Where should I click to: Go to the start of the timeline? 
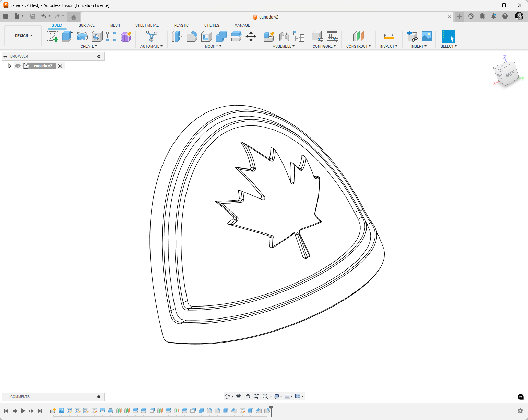[6, 411]
